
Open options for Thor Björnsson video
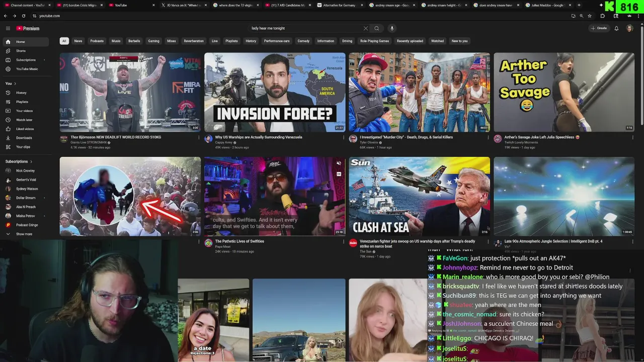click(199, 137)
